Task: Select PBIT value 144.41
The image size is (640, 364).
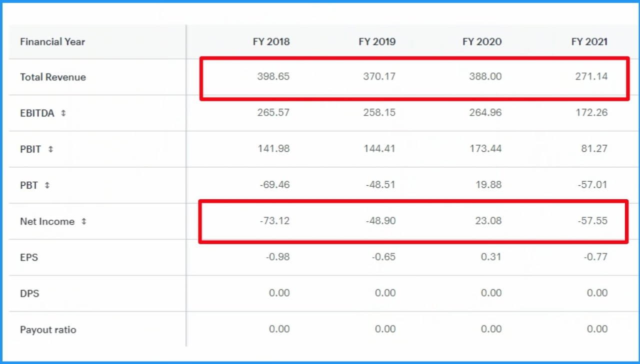Action: tap(380, 149)
